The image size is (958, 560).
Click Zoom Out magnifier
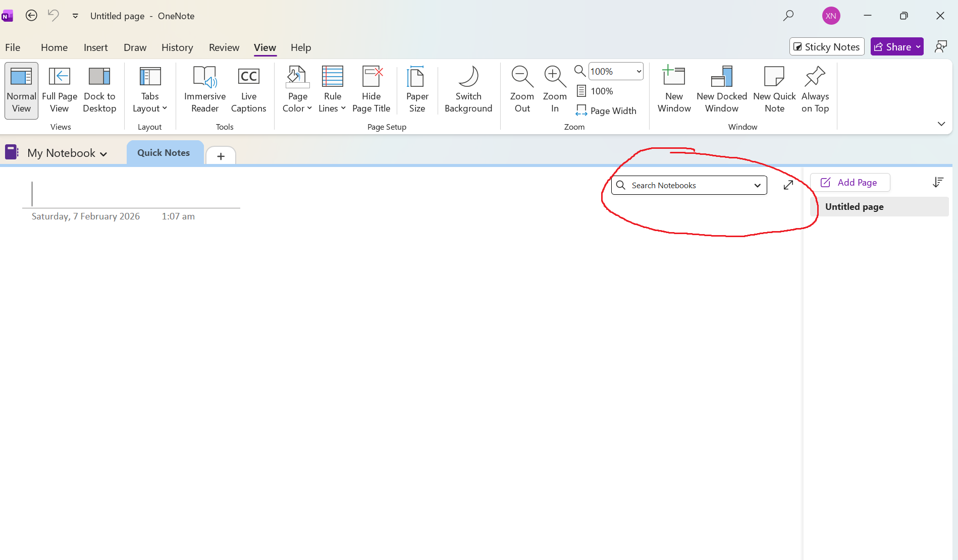click(522, 90)
